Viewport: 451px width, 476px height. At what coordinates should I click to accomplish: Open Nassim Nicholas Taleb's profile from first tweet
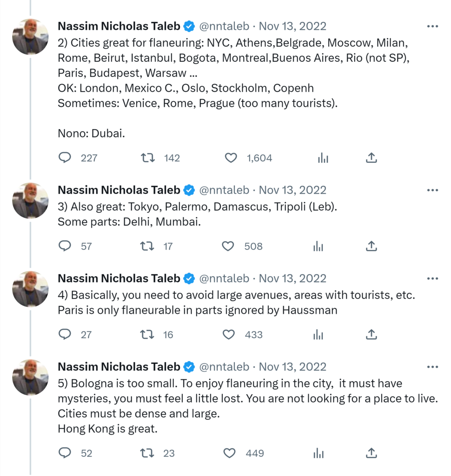click(119, 26)
